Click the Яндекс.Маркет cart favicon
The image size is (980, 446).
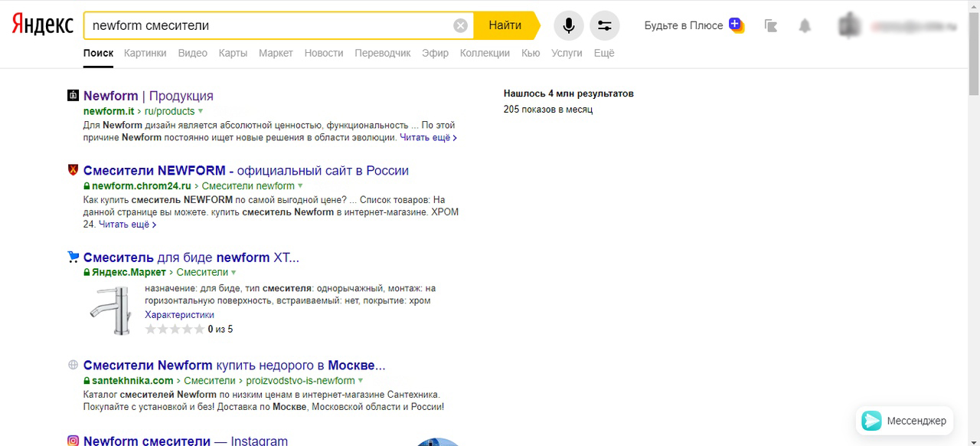tap(73, 257)
